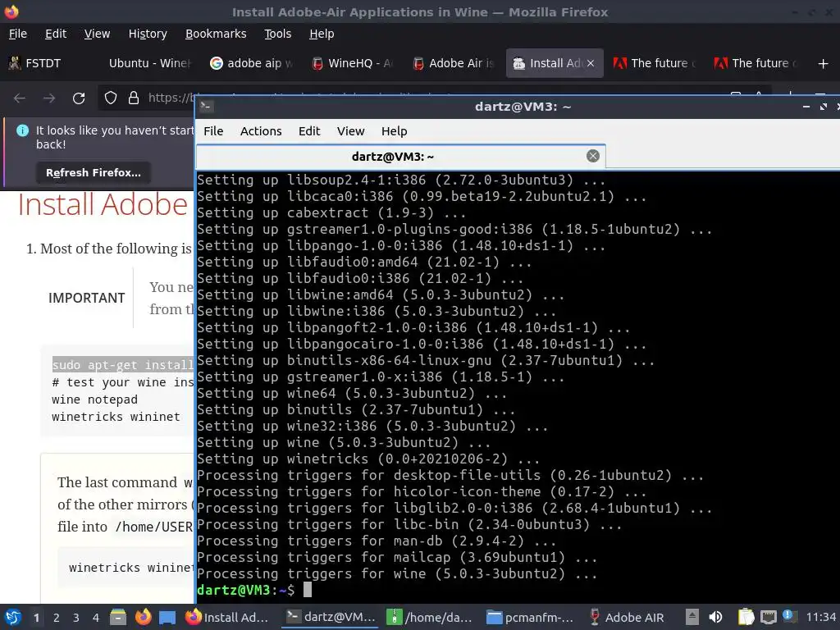This screenshot has width=840, height=630.
Task: Open the LXQt application menu icon
Action: pyautogui.click(x=12, y=617)
